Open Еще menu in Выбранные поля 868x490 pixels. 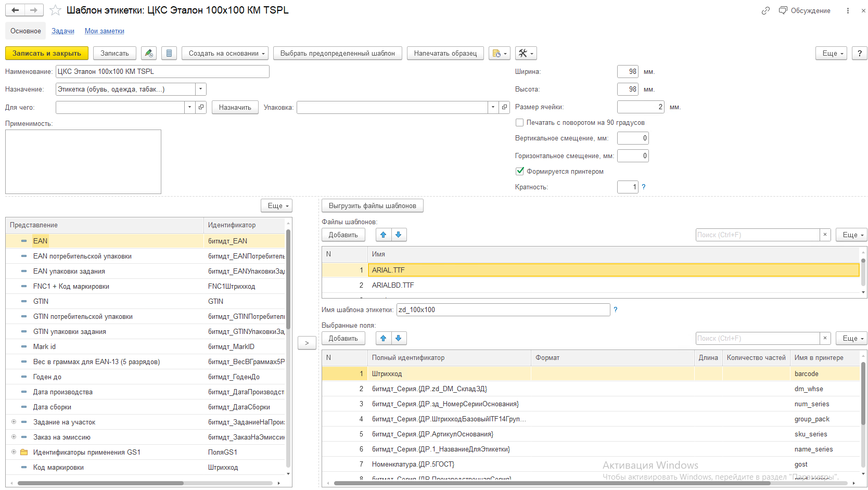pyautogui.click(x=851, y=338)
